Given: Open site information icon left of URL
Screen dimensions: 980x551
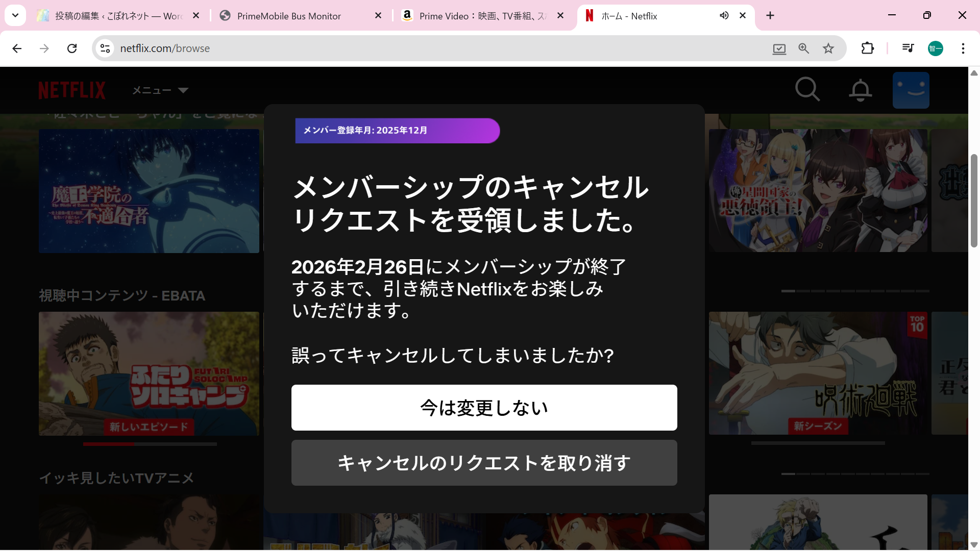Looking at the screenshot, I should coord(105,48).
